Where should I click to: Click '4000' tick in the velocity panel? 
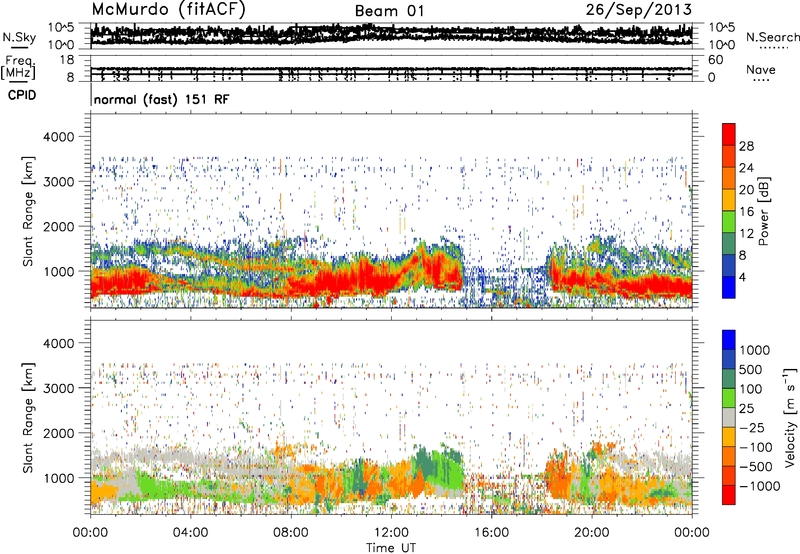(59, 343)
